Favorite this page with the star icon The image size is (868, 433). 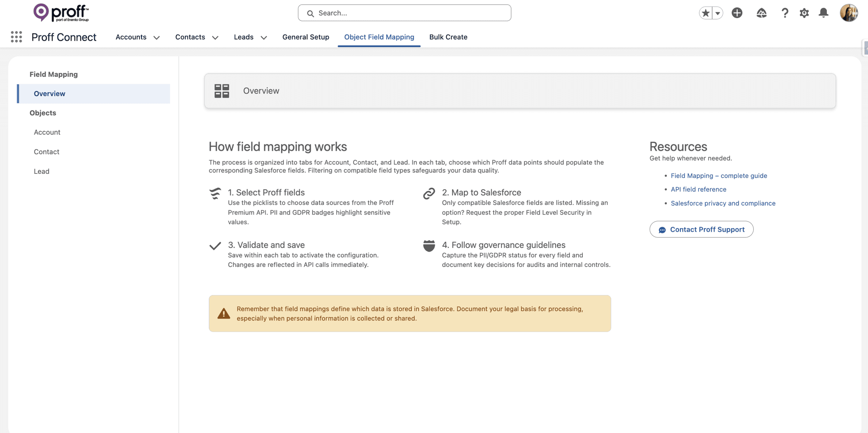[705, 13]
